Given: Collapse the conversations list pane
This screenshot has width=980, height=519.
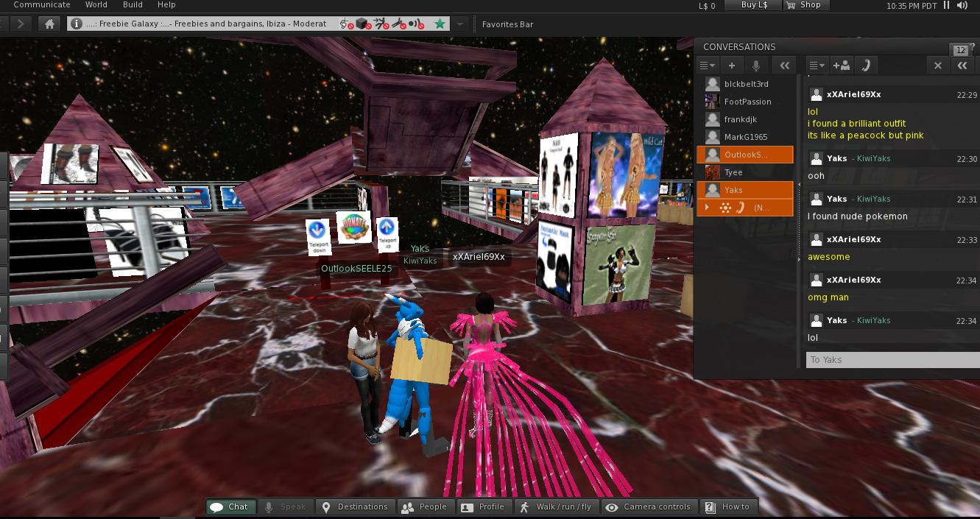Looking at the screenshot, I should 784,66.
